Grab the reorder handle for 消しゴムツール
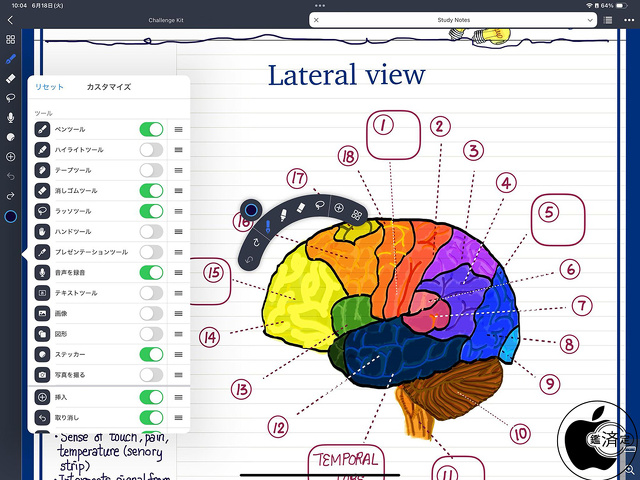The width and height of the screenshot is (640, 480). tap(178, 190)
